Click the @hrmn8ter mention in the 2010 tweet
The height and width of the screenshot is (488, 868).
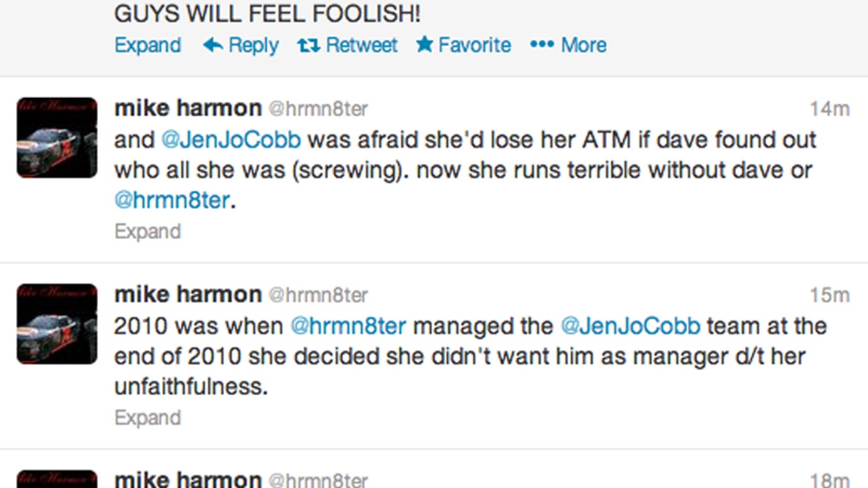(x=347, y=326)
